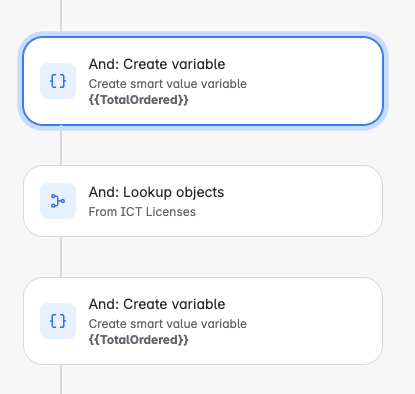Screen dimensions: 415x394
Task: Click 'From ICT Licenses' description text
Action: (x=142, y=212)
